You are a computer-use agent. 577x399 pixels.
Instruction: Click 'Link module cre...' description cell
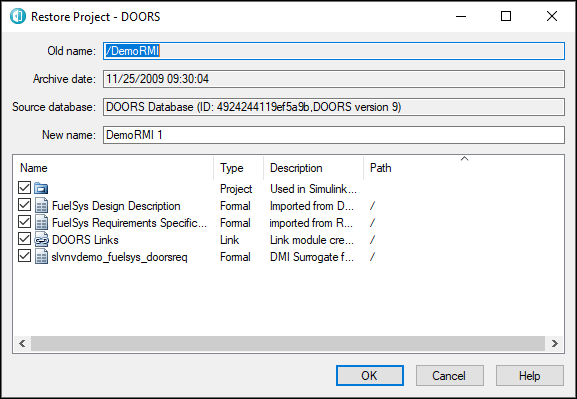pos(312,240)
